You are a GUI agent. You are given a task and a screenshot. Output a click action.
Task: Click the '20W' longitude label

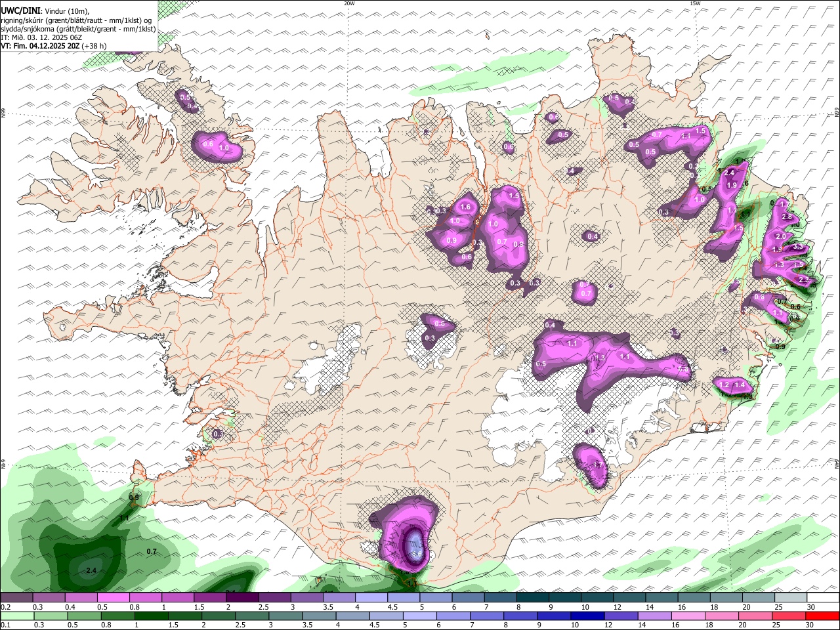coord(349,3)
